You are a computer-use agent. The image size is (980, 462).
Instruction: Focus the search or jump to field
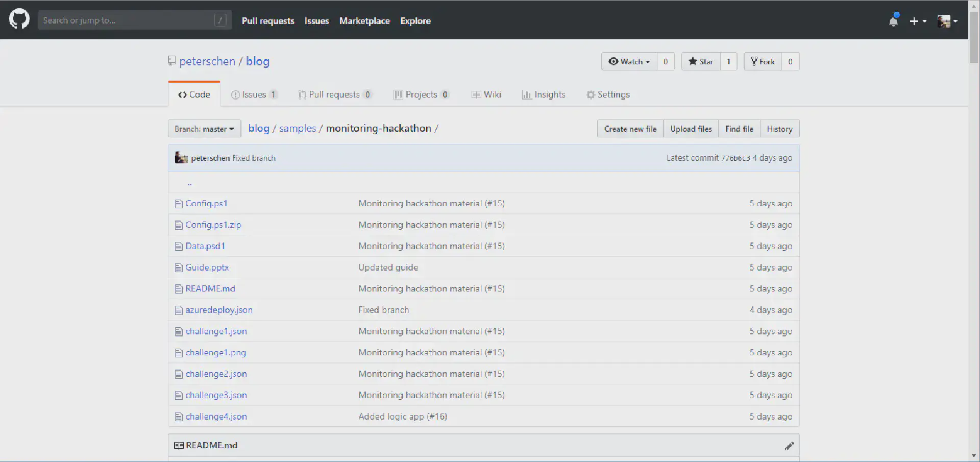point(135,20)
